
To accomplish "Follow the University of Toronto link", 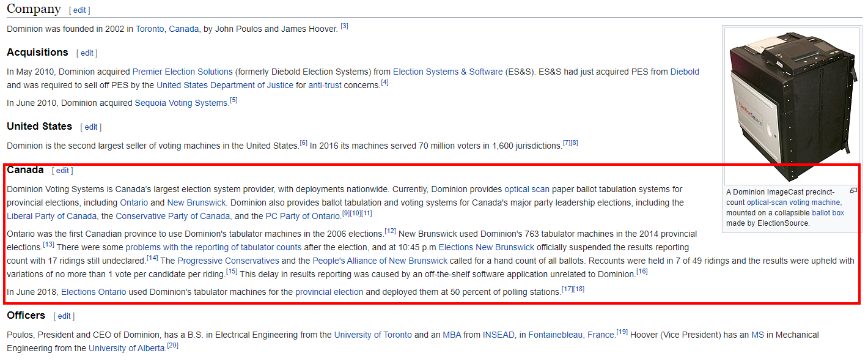I will (x=373, y=335).
